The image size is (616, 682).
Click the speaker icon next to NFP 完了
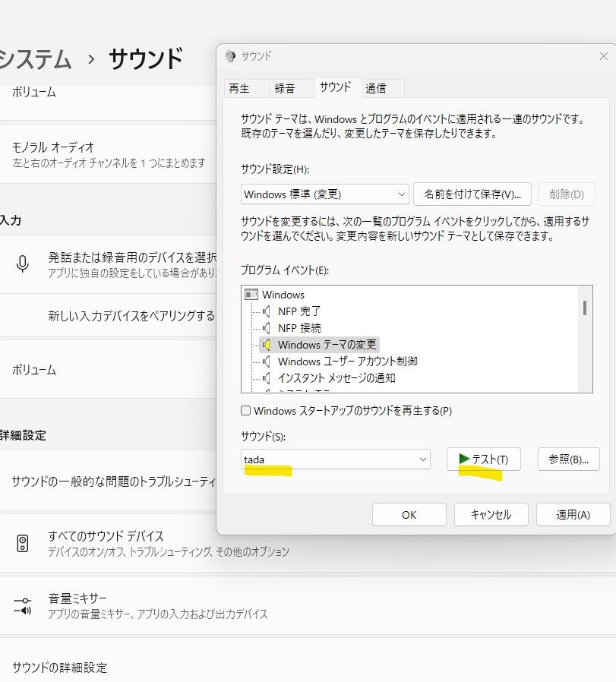tap(267, 311)
